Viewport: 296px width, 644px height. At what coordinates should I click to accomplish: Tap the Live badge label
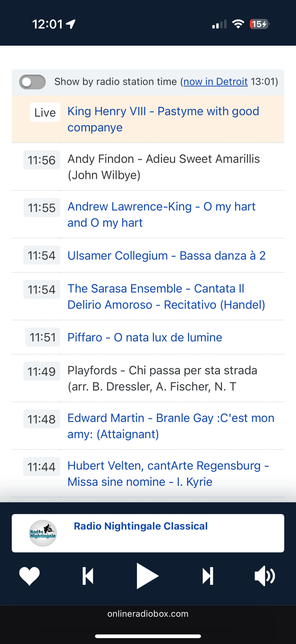[x=45, y=112]
